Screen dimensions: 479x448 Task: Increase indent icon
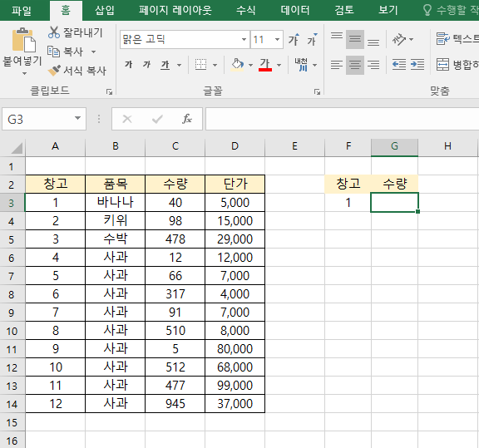[x=417, y=65]
